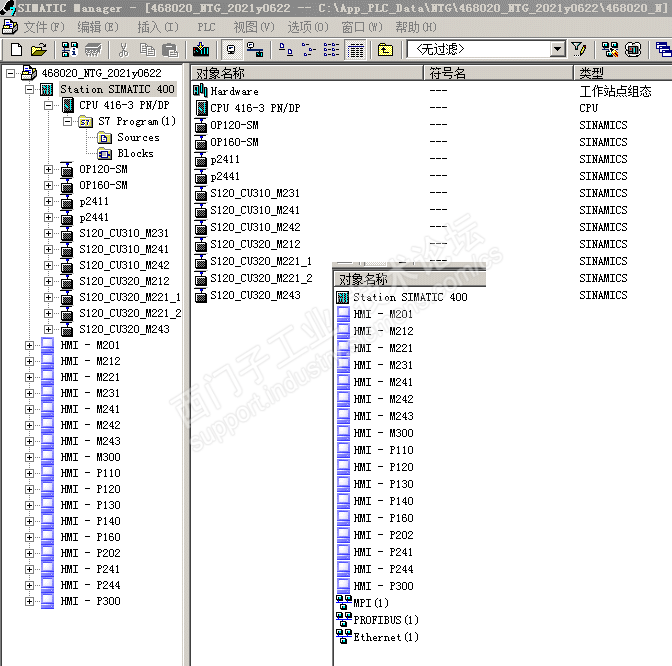
Task: Collapse the S7 Program(1) tree node
Action: point(67,121)
